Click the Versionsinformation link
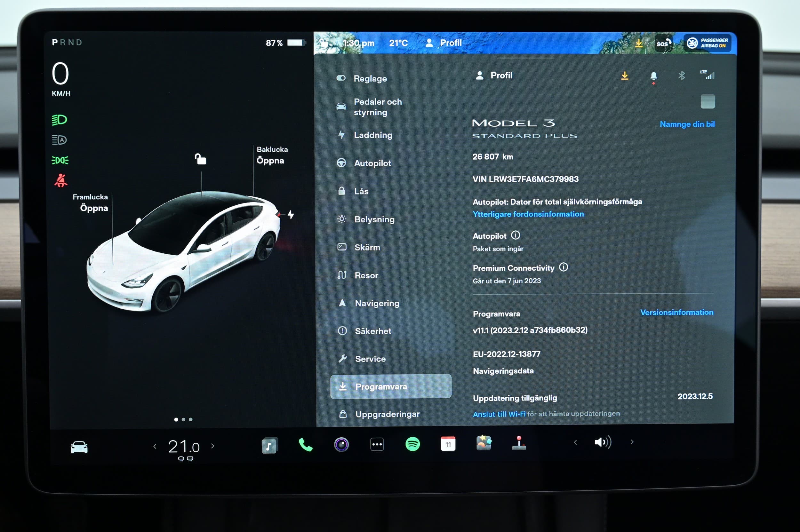The image size is (800, 532). pyautogui.click(x=676, y=312)
